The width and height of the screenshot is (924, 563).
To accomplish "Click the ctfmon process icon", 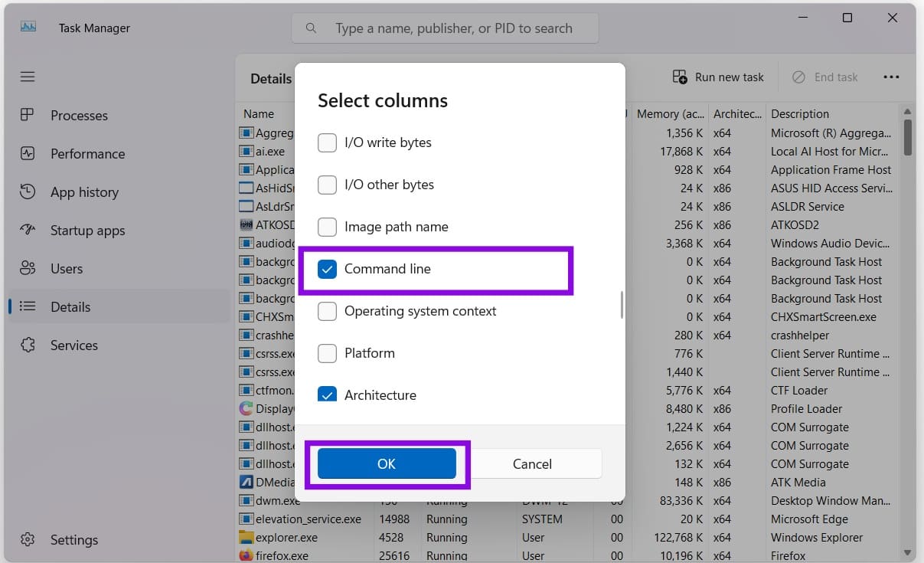I will pos(246,391).
